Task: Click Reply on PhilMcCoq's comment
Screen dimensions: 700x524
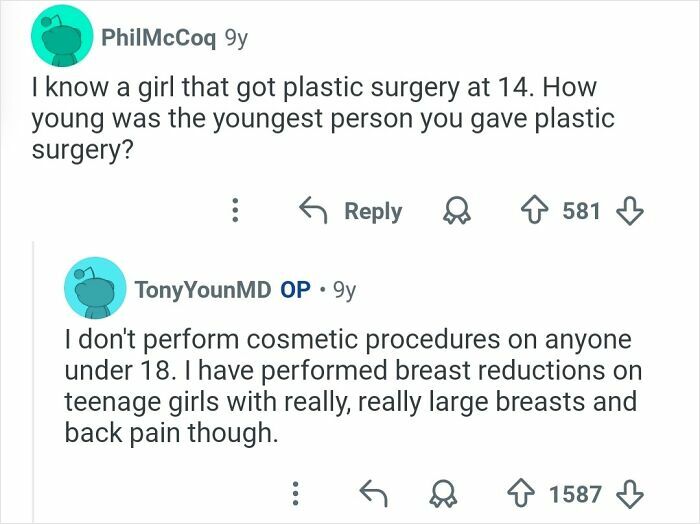Action: tap(352, 211)
